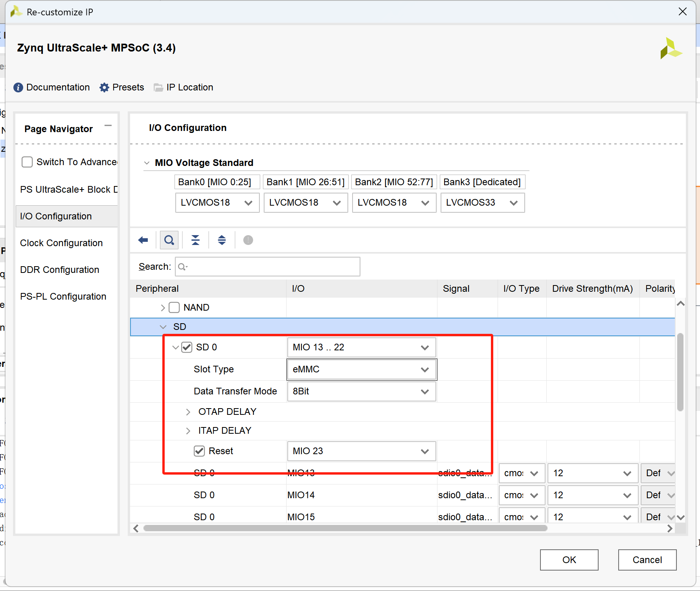Viewport: 700px width, 591px height.
Task: Uncheck the SD 0 checkbox
Action: [x=187, y=347]
